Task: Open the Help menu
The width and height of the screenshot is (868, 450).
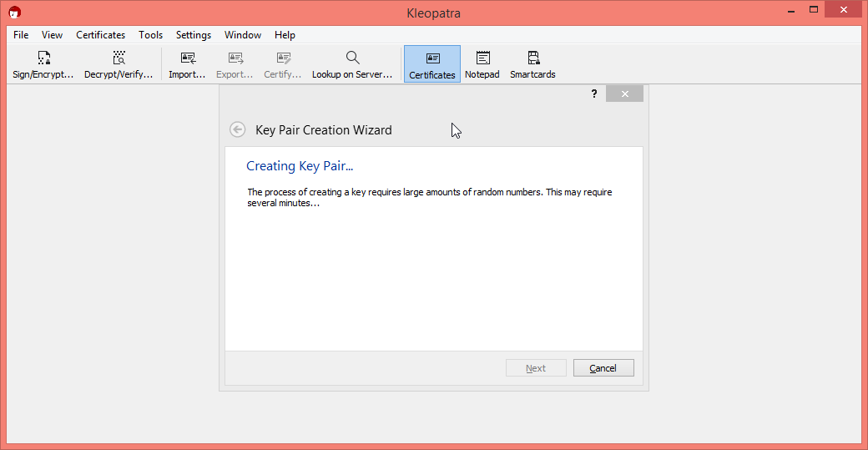Action: click(x=285, y=35)
